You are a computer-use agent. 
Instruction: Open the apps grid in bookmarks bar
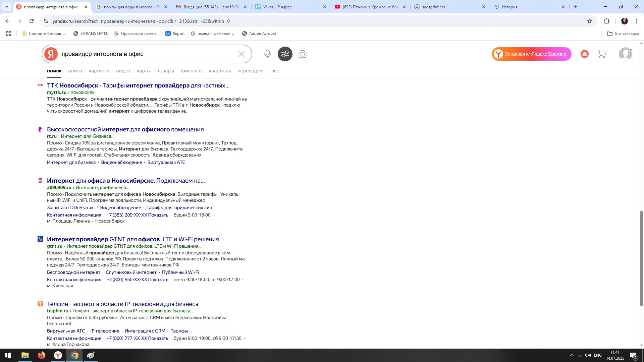[9, 34]
